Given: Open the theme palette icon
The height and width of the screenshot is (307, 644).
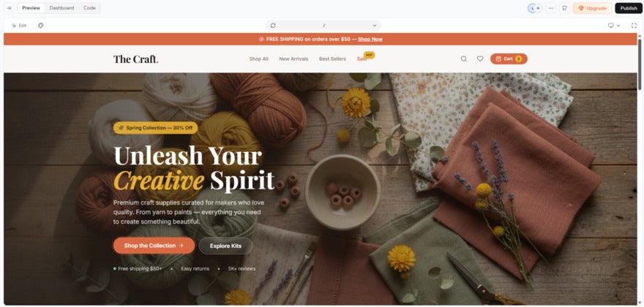Looking at the screenshot, I should pos(41,26).
